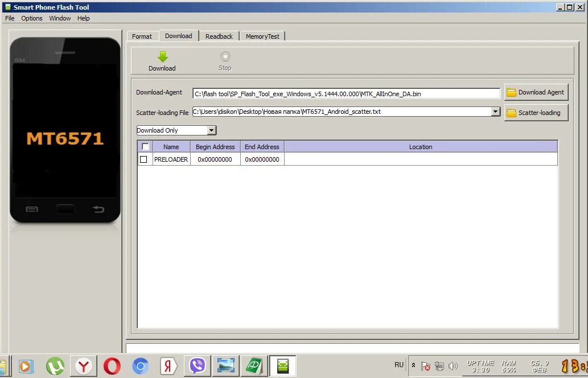The height and width of the screenshot is (378, 588).
Task: Open Viber from the taskbar
Action: [x=198, y=366]
